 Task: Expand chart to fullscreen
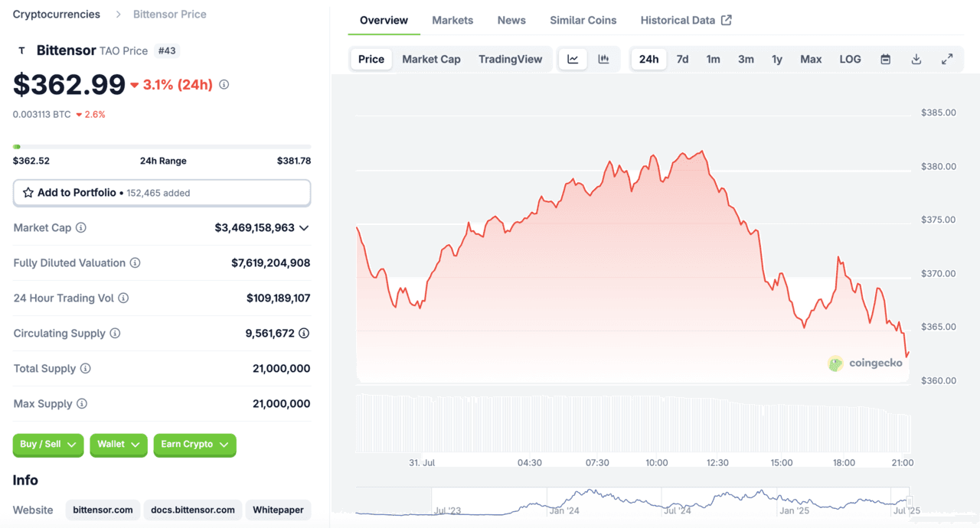coord(947,59)
